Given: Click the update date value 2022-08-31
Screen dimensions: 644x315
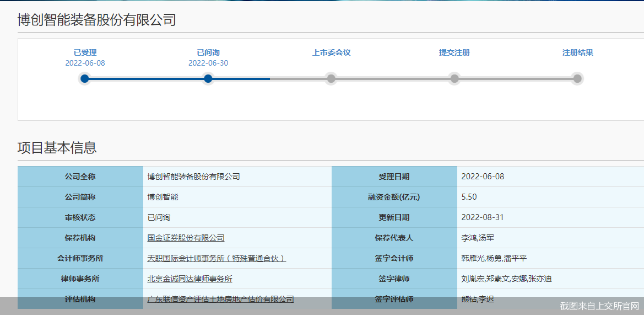Looking at the screenshot, I should pyautogui.click(x=483, y=217).
